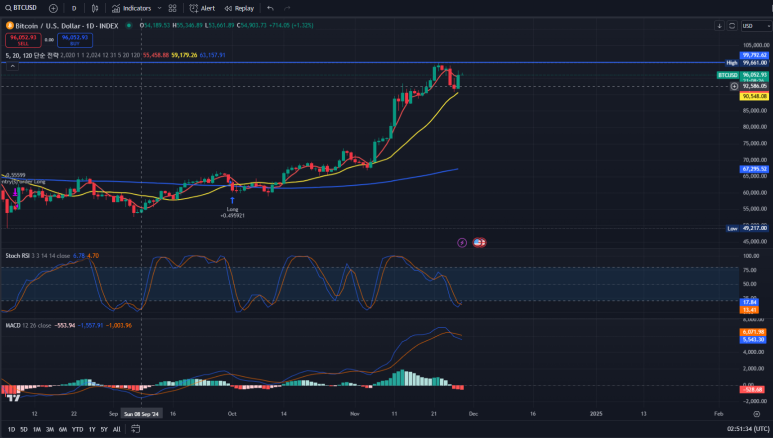Undo the last chart action
This screenshot has height=438, width=773.
click(270, 8)
